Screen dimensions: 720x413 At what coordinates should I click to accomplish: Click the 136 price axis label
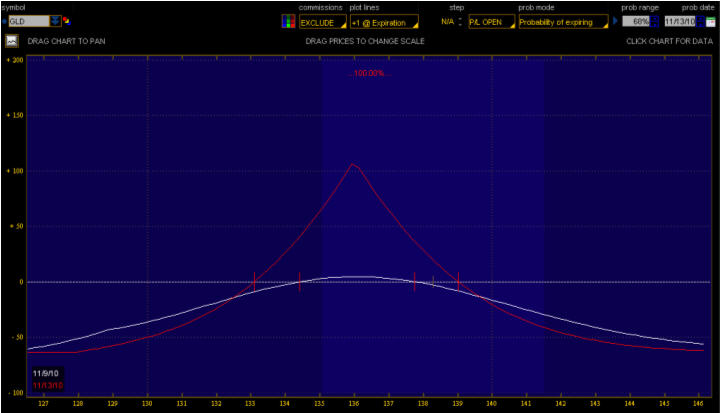click(354, 403)
